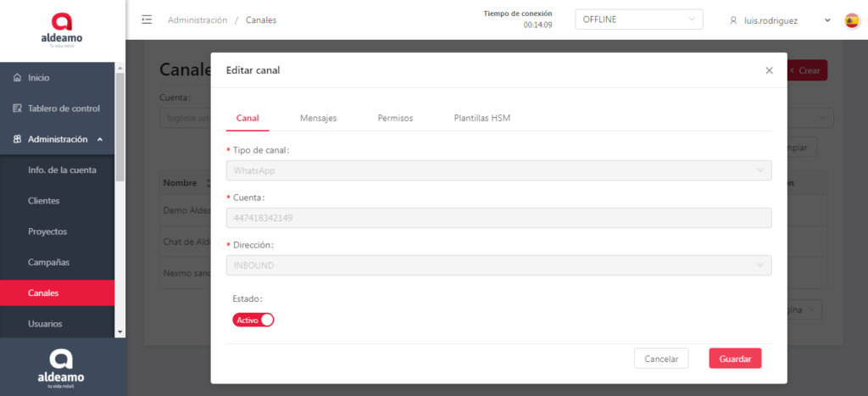Click the Aldeamo logo at top left
The image size is (868, 396).
62,30
